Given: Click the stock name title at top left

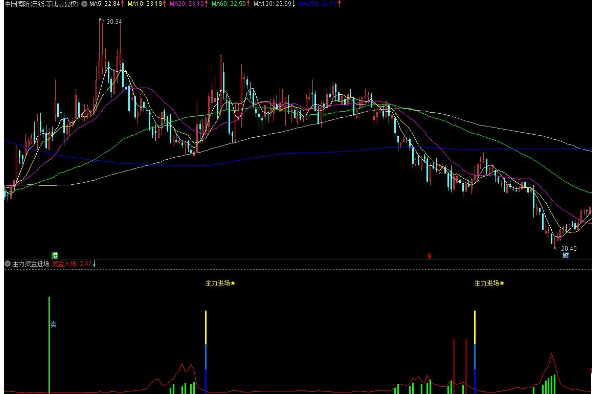Looking at the screenshot, I should [42, 4].
